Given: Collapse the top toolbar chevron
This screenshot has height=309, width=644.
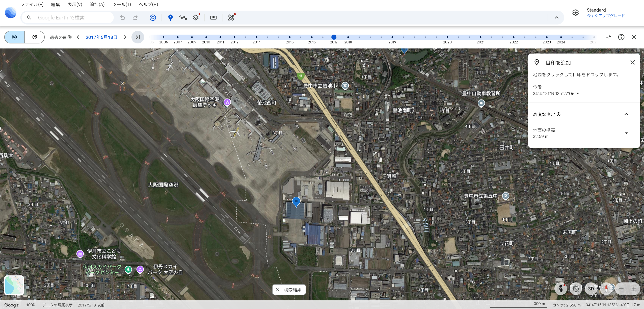Looking at the screenshot, I should pos(556,18).
